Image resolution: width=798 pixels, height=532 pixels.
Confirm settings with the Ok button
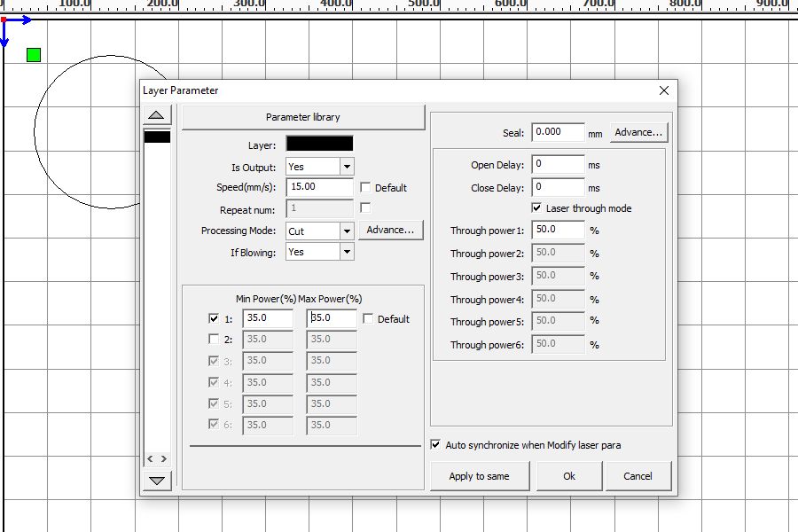pyautogui.click(x=569, y=476)
